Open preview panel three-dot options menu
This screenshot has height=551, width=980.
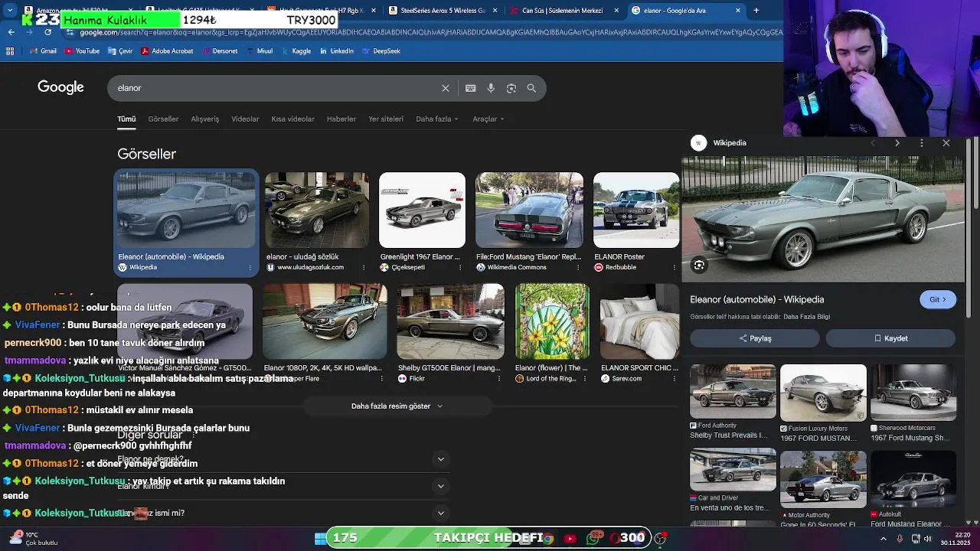tap(922, 143)
